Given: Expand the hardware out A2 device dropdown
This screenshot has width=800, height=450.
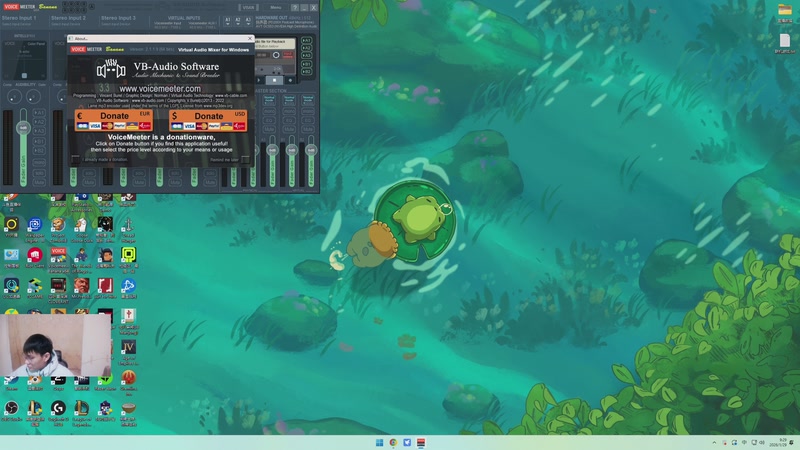Looking at the screenshot, I should click(x=238, y=21).
